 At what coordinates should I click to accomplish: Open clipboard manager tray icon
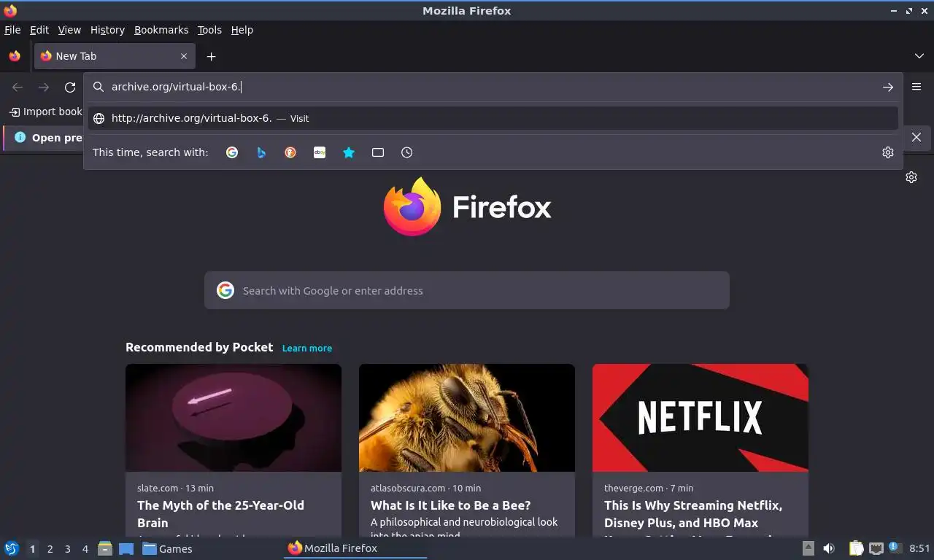(x=857, y=548)
